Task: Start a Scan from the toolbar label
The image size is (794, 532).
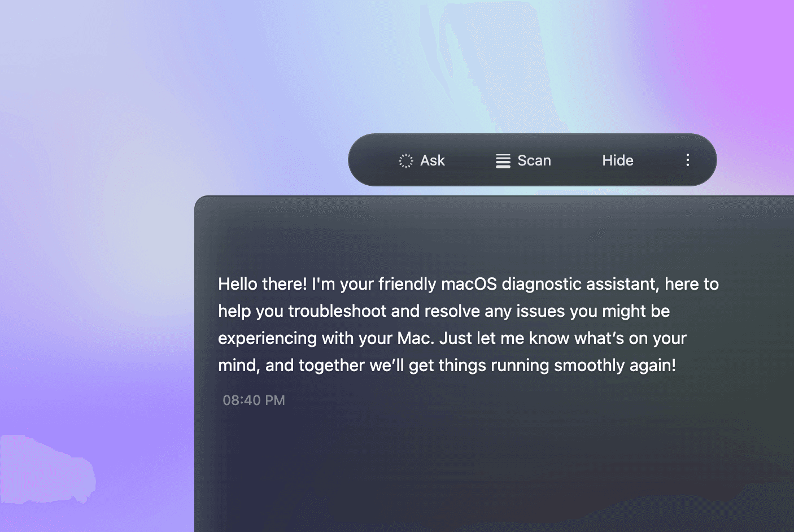Action: 534,161
